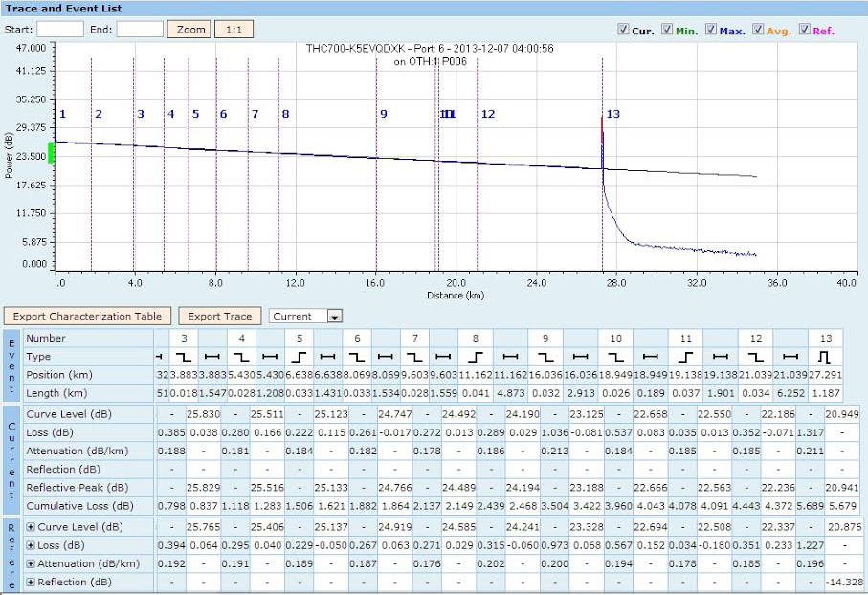This screenshot has height=595, width=868.
Task: Click the Start distance input field
Action: [60, 30]
